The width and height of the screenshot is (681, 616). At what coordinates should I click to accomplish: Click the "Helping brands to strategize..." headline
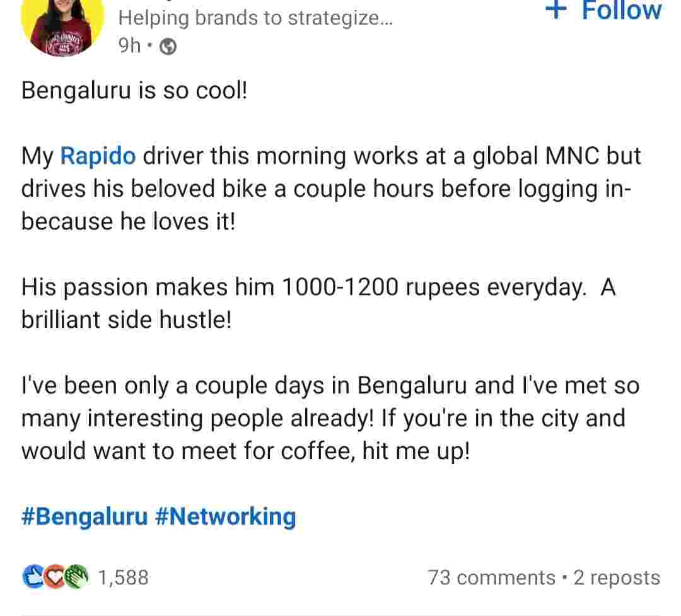pos(255,18)
